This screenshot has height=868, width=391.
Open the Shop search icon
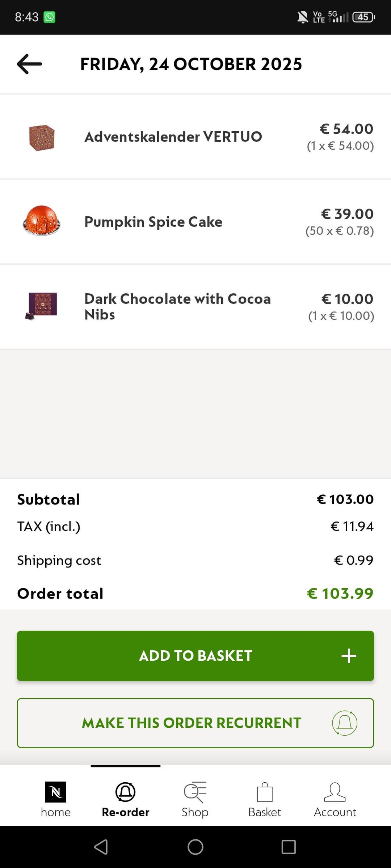pyautogui.click(x=195, y=792)
